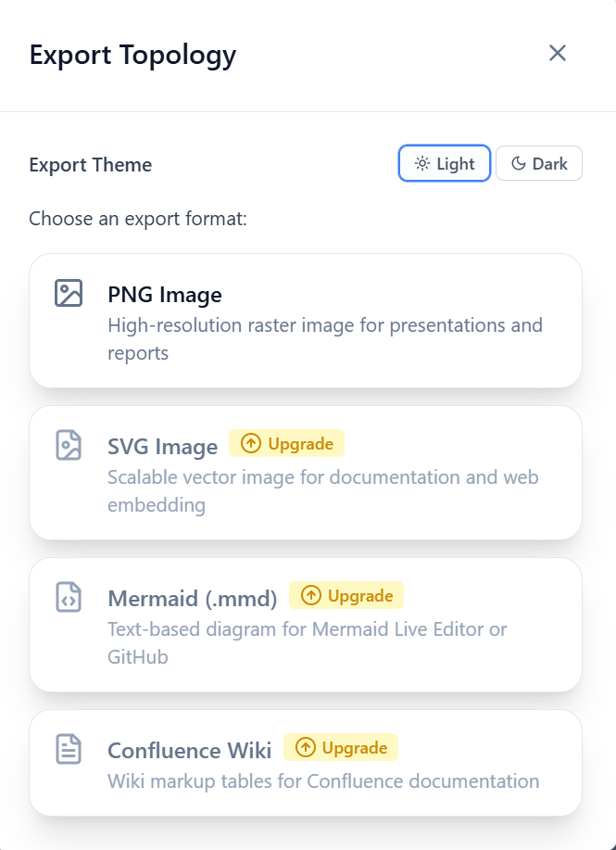Switch export theme to Light
The height and width of the screenshot is (850, 616).
pyautogui.click(x=445, y=164)
